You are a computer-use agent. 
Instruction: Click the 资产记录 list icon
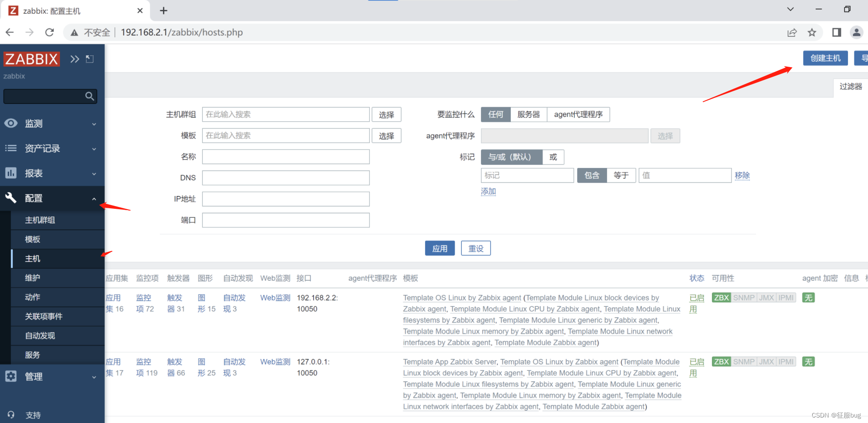[x=11, y=148]
